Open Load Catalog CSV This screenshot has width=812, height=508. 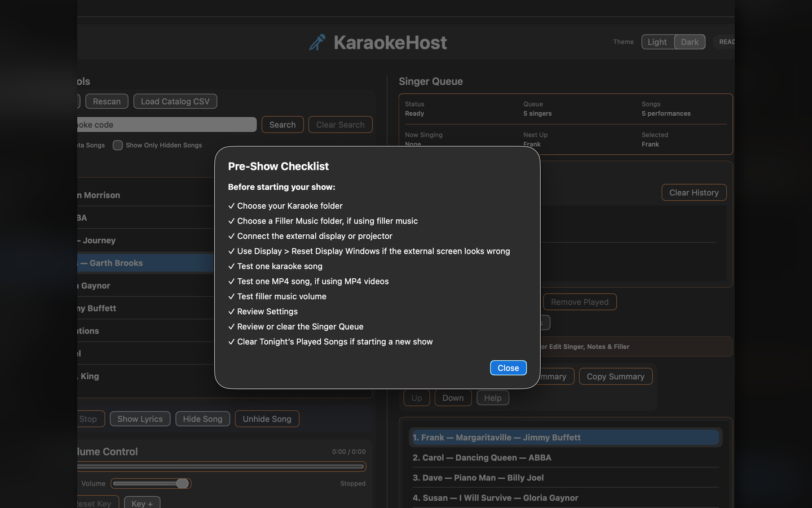175,102
